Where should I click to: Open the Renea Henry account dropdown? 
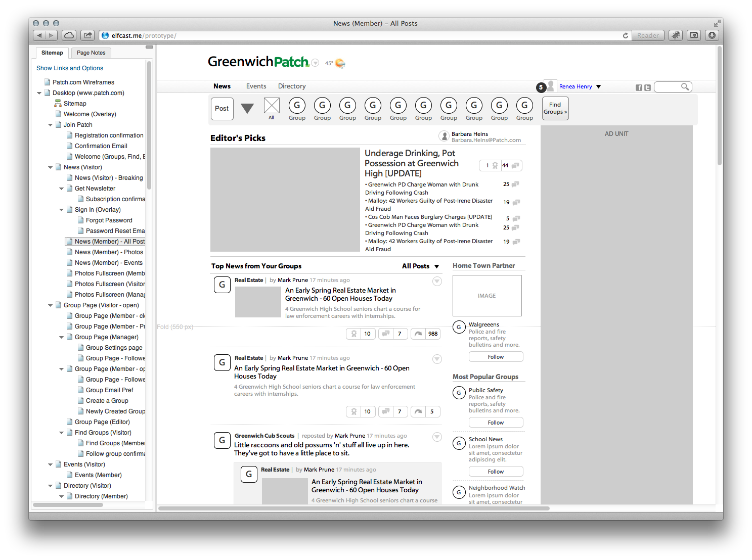pyautogui.click(x=580, y=86)
